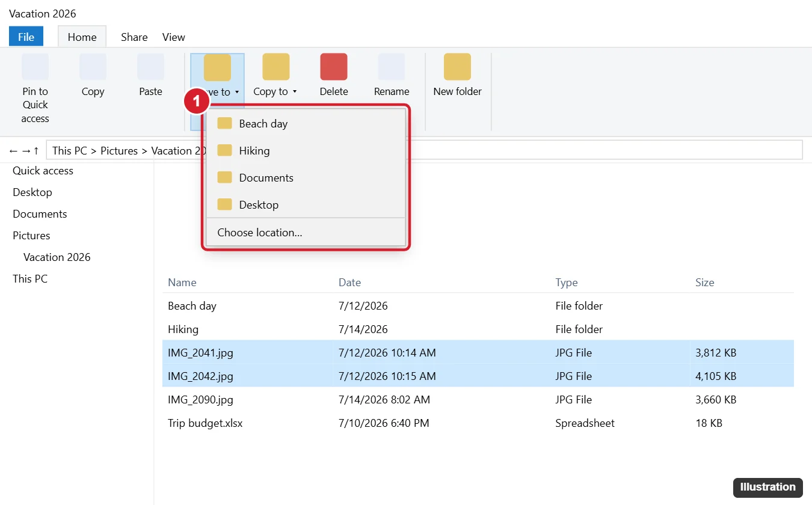
Task: Choose Desktop in the Move to menu
Action: pos(306,204)
